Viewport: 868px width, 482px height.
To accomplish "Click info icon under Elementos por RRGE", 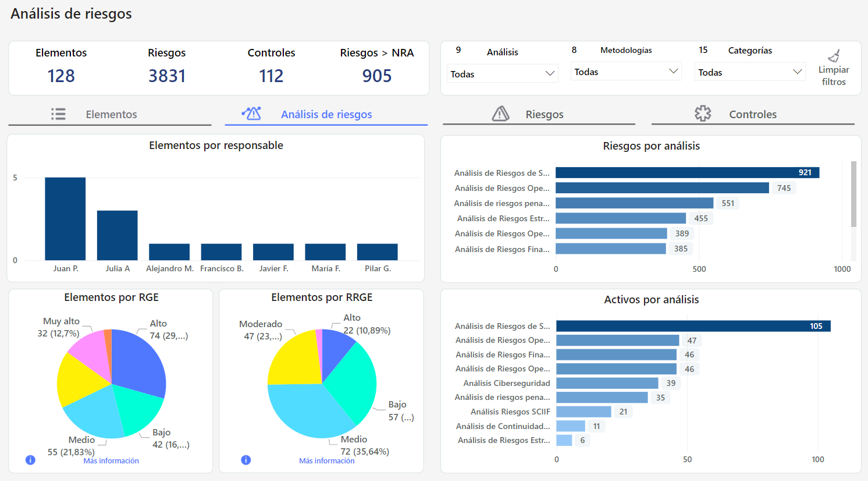I will (x=246, y=460).
